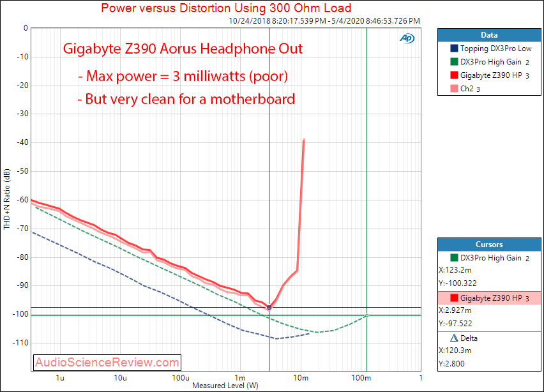Select the Ch2 legend label
Viewport: 544px width, 392px height.
coord(467,89)
